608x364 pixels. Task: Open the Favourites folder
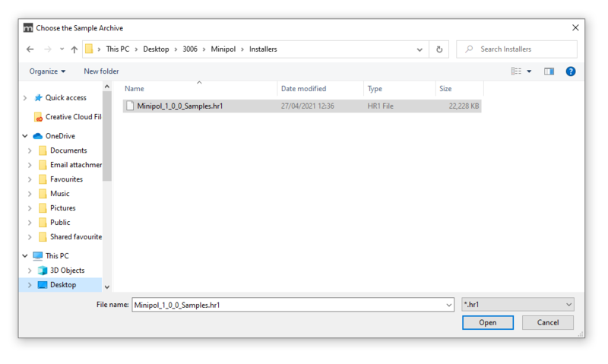click(x=66, y=179)
